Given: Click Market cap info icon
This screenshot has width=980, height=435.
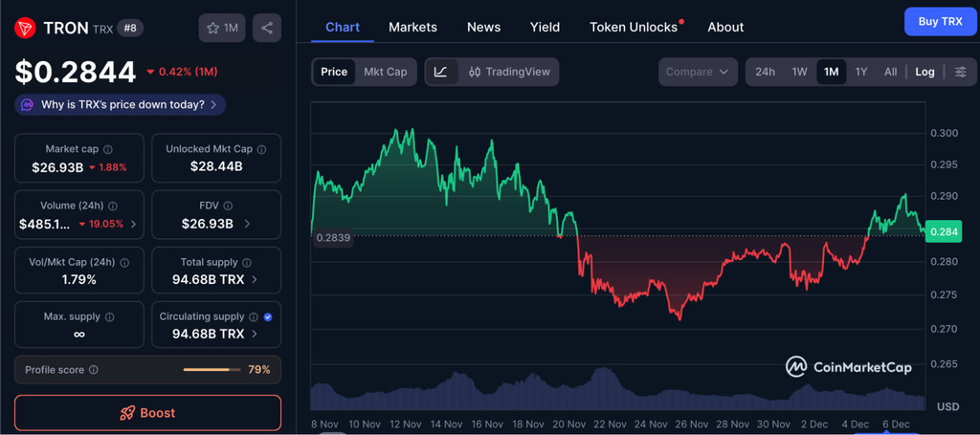Looking at the screenshot, I should click(x=108, y=149).
